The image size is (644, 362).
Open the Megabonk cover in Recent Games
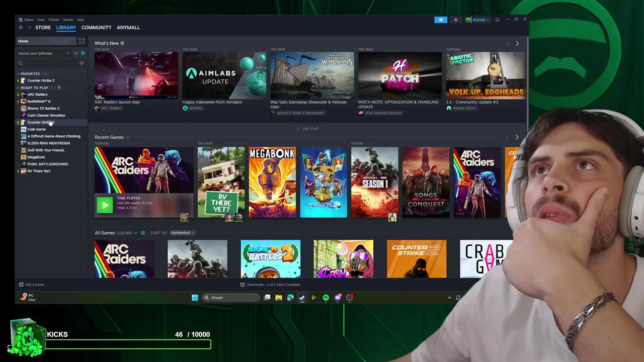272,183
